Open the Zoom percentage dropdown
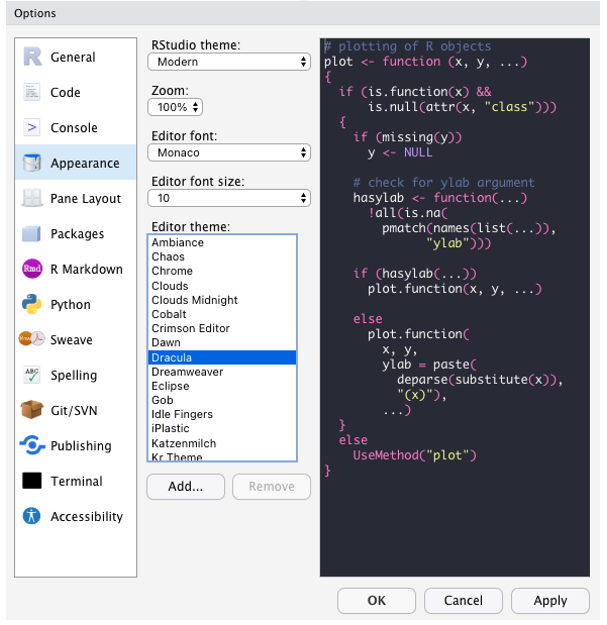This screenshot has height=625, width=607. (x=175, y=107)
